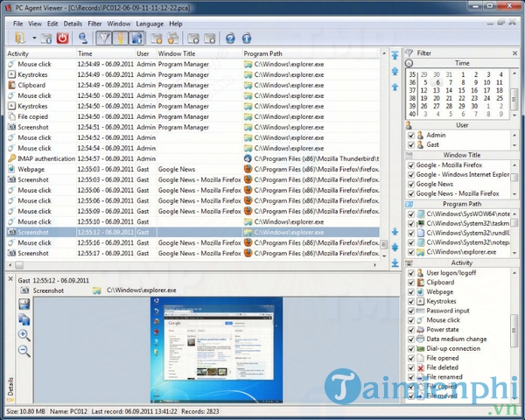Uncheck Google - Mozilla Firefox window title
Screen dimensions: 525x420
pyautogui.click(x=411, y=165)
